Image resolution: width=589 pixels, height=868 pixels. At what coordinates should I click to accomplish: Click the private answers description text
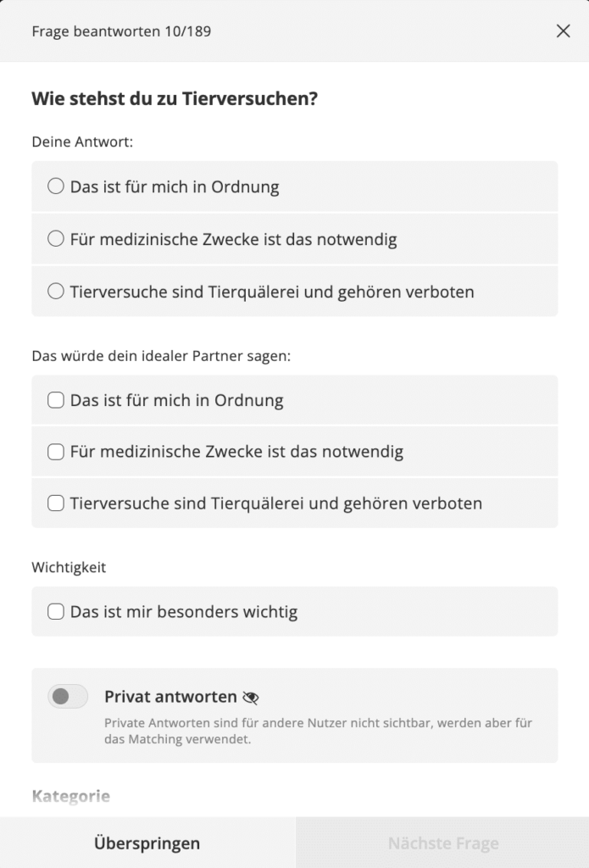point(319,731)
